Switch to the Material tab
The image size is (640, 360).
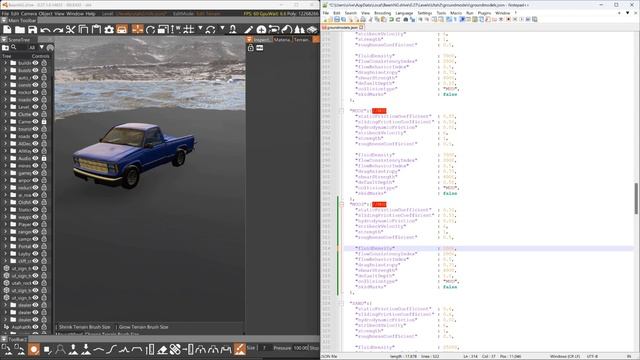[x=282, y=40]
